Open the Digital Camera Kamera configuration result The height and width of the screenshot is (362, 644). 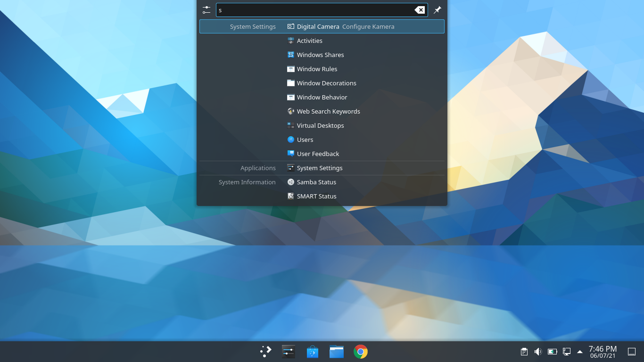click(x=346, y=26)
